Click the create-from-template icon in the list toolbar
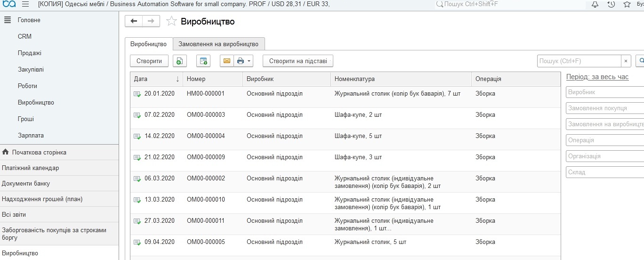This screenshot has width=644, height=260. (203, 61)
